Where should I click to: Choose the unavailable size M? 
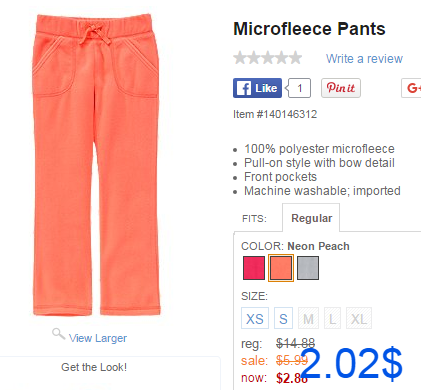pos(308,318)
